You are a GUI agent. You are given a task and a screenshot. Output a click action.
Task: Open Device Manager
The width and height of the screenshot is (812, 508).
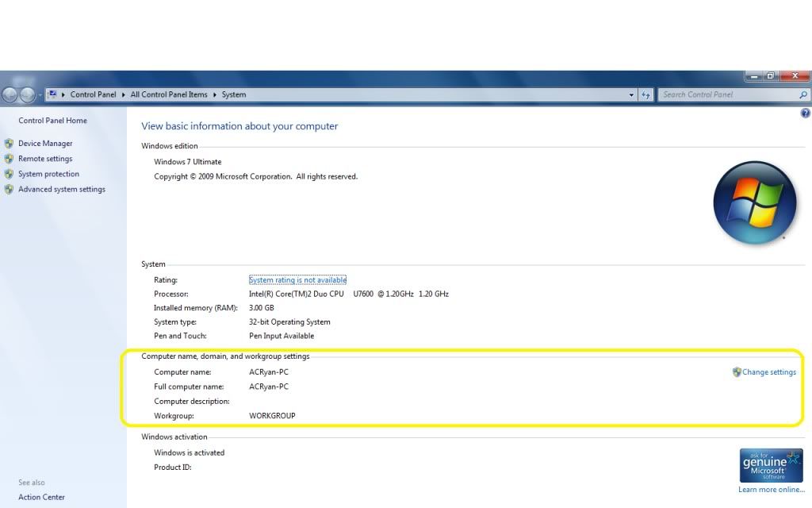click(x=45, y=143)
